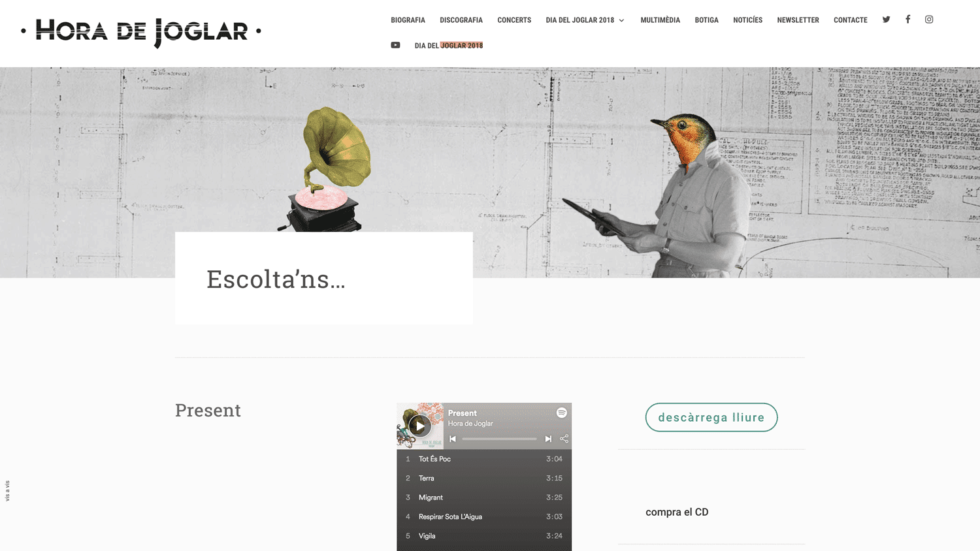Play the Present album in Spotify player

coord(419,426)
